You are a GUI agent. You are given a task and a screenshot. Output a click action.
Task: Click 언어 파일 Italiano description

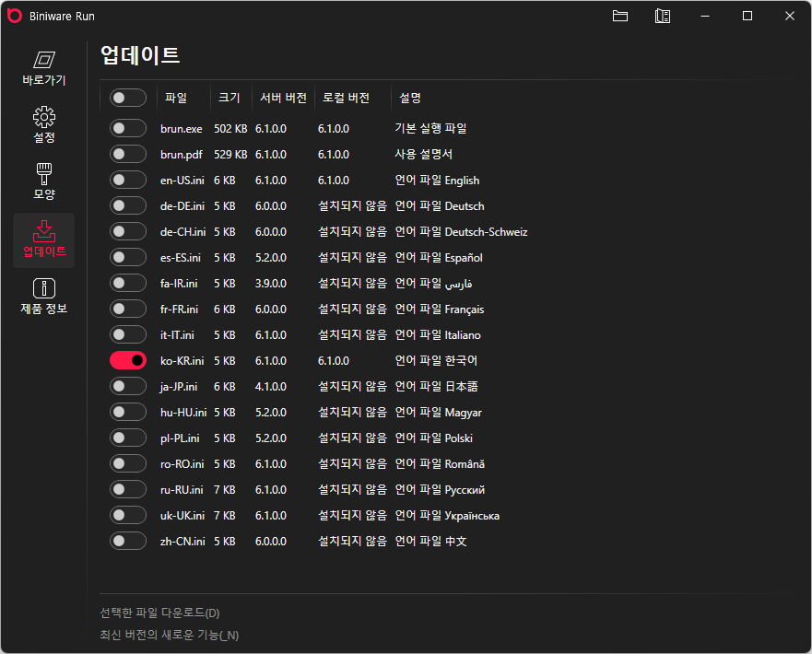(x=438, y=335)
